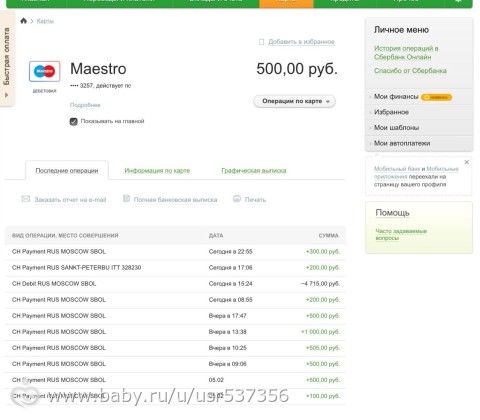Image resolution: width=480 pixels, height=420 pixels.
Task: Expand Избранное in personal menu
Action: (391, 112)
